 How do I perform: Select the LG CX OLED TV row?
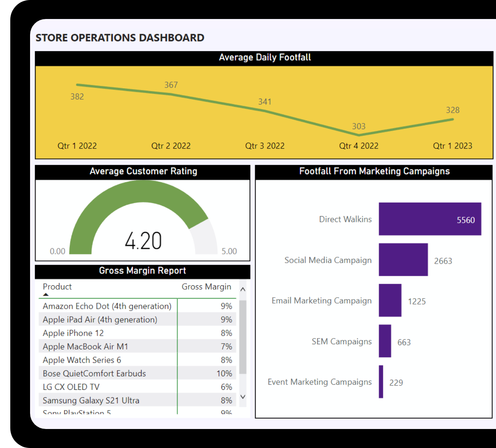click(x=138, y=387)
